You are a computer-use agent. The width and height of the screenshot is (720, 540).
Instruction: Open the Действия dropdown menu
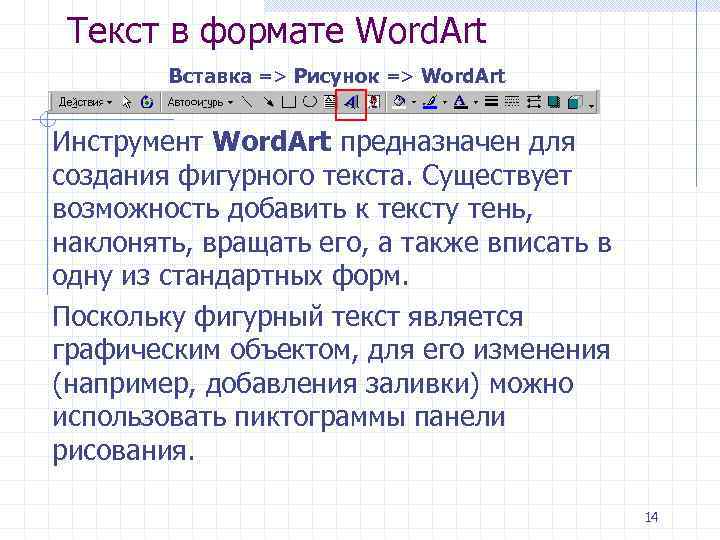coord(85,102)
